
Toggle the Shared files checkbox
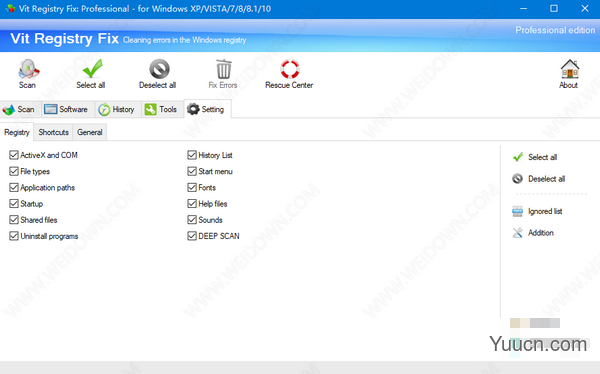[x=14, y=220]
